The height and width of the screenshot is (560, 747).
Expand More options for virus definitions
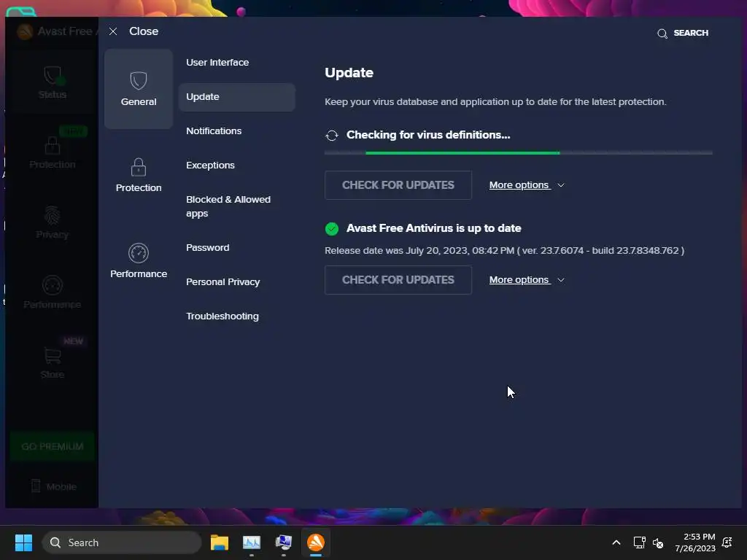coord(527,185)
